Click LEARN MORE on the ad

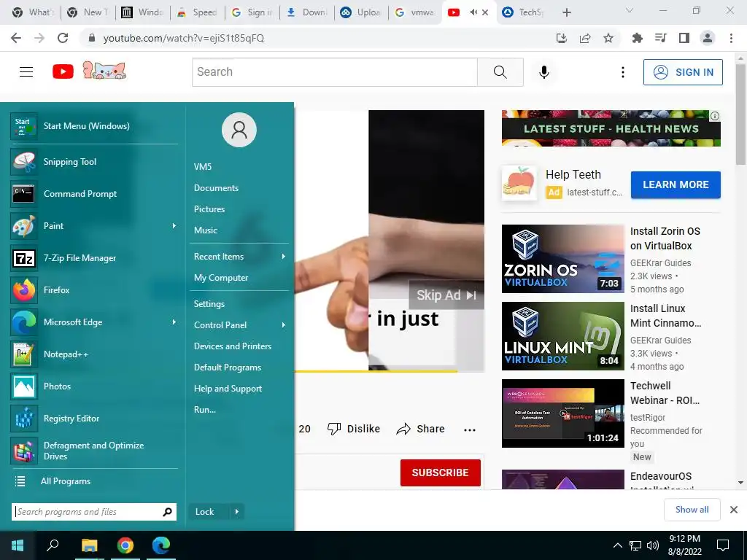pos(676,184)
